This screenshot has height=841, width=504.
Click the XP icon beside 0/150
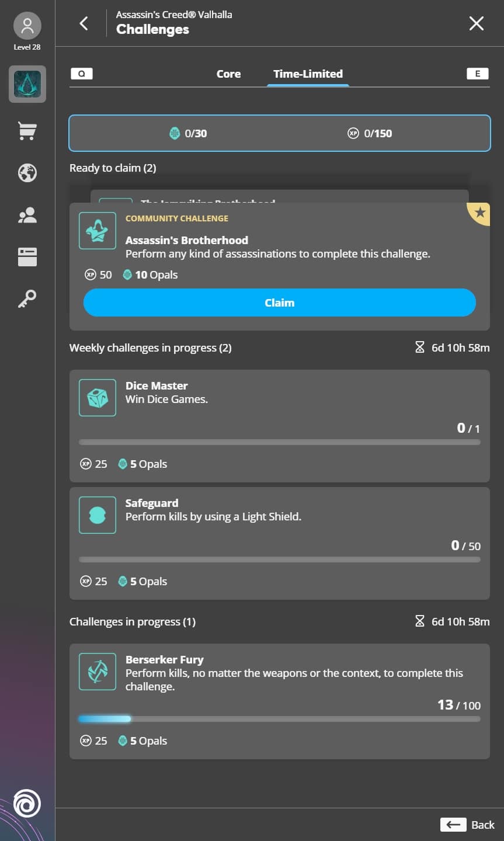click(x=353, y=133)
